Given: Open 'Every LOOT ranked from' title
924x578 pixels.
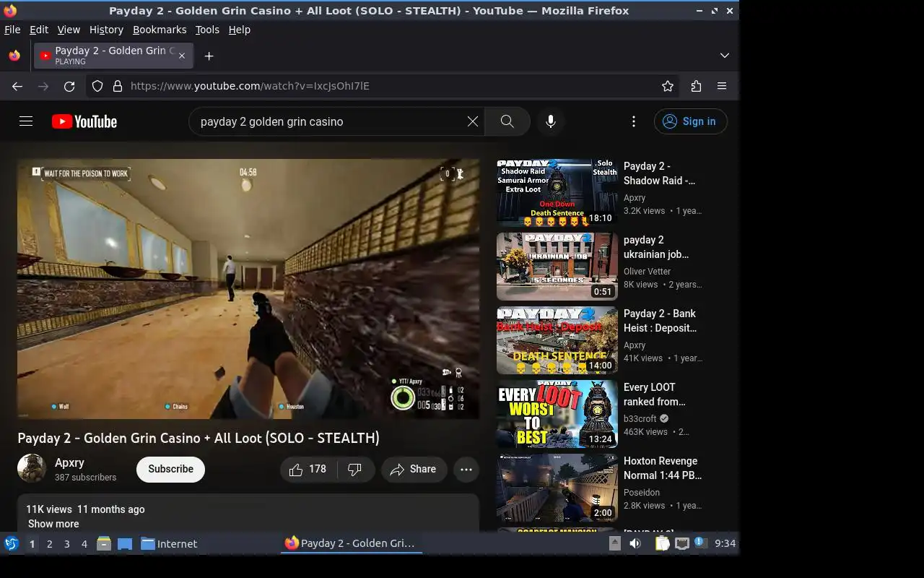Looking at the screenshot, I should pos(655,394).
